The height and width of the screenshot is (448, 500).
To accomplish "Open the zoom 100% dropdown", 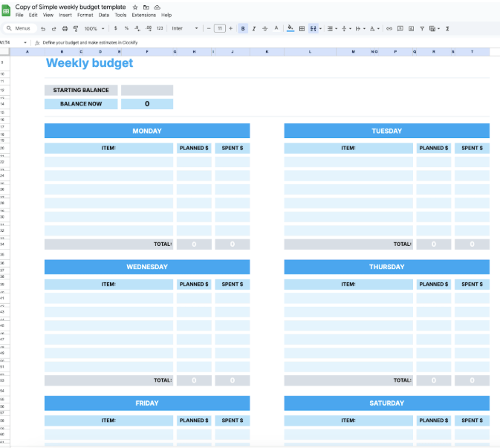I will [x=94, y=29].
